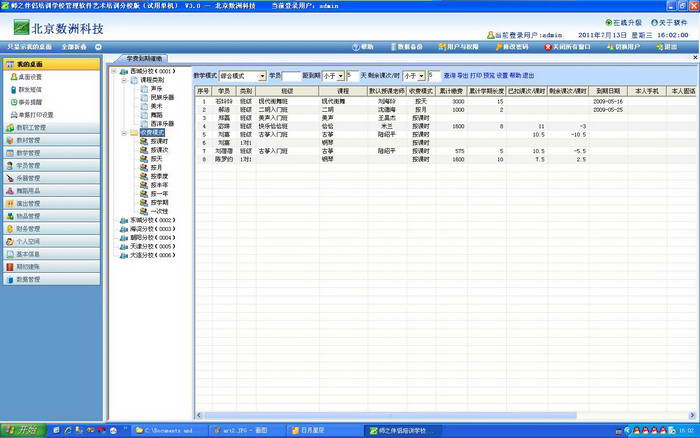Open the 基本信息 module
This screenshot has width=700, height=438.
tap(52, 254)
